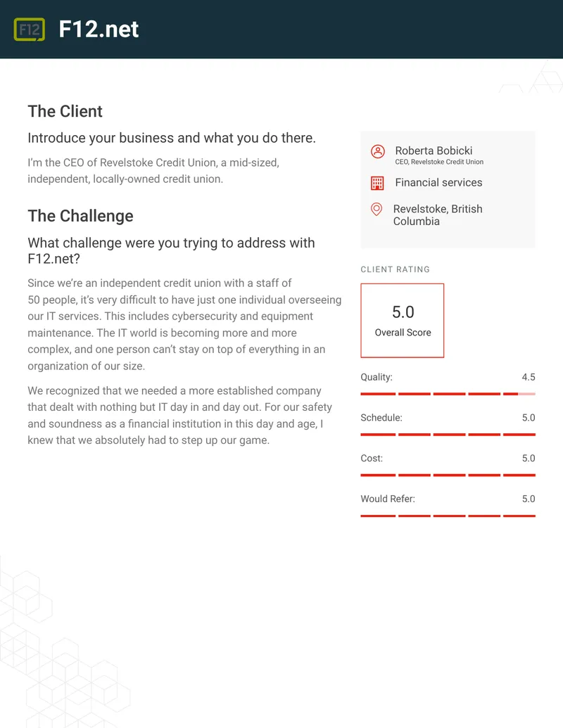The height and width of the screenshot is (728, 563).
Task: Click the CEO, Revelstoke Credit Union subtitle
Action: (x=439, y=162)
